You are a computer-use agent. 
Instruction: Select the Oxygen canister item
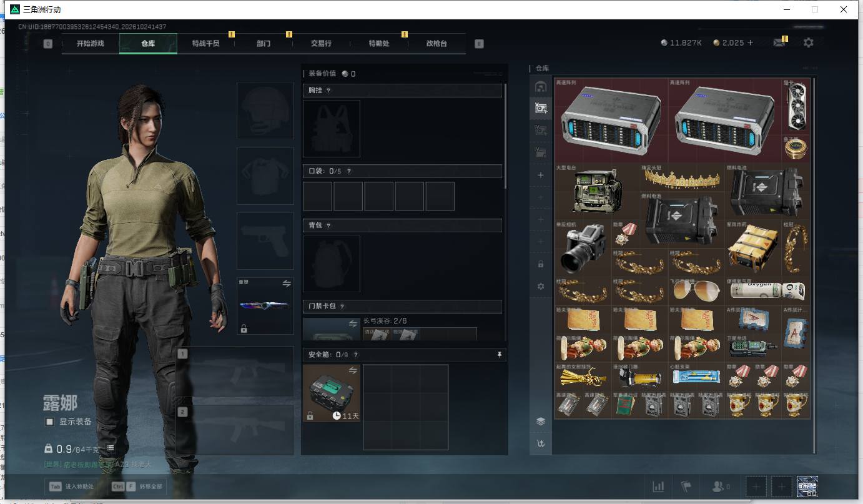click(767, 290)
